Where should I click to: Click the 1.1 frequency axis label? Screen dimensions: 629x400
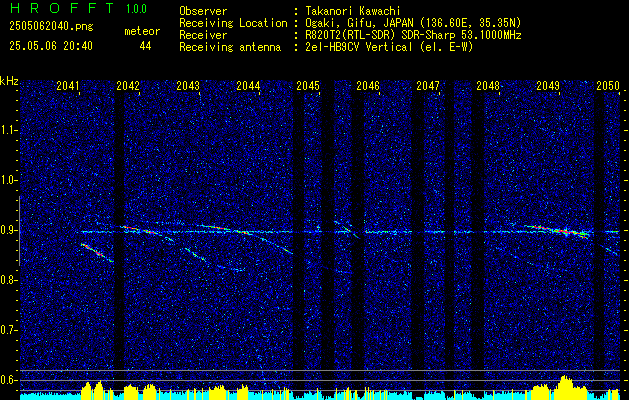(9, 130)
